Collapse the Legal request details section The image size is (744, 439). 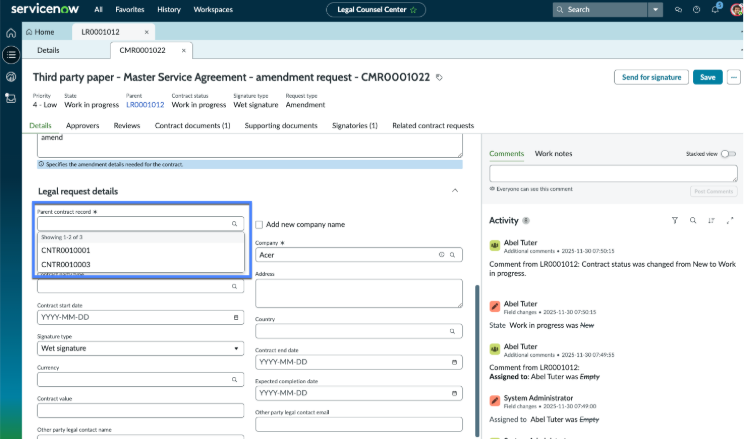click(455, 191)
